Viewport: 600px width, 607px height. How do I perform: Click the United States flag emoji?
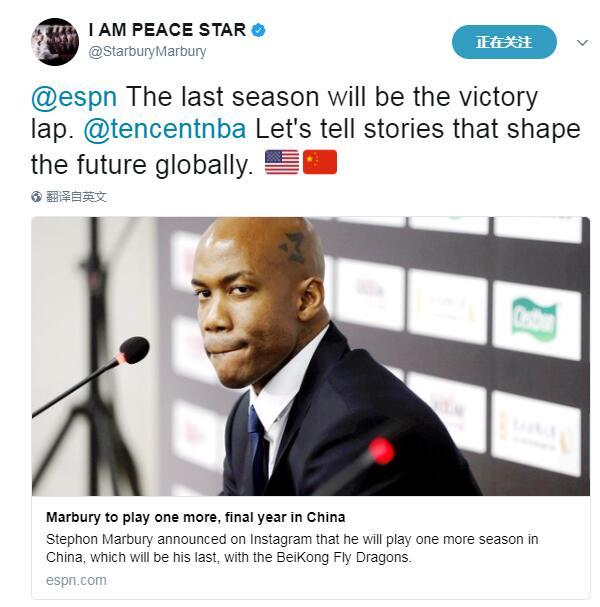[282, 163]
